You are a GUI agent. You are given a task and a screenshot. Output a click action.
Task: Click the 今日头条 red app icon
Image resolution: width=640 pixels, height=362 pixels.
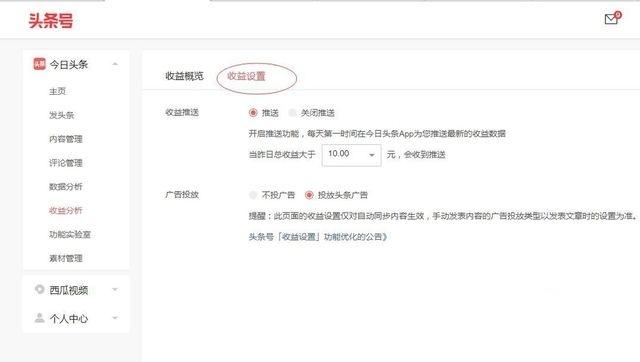[39, 64]
